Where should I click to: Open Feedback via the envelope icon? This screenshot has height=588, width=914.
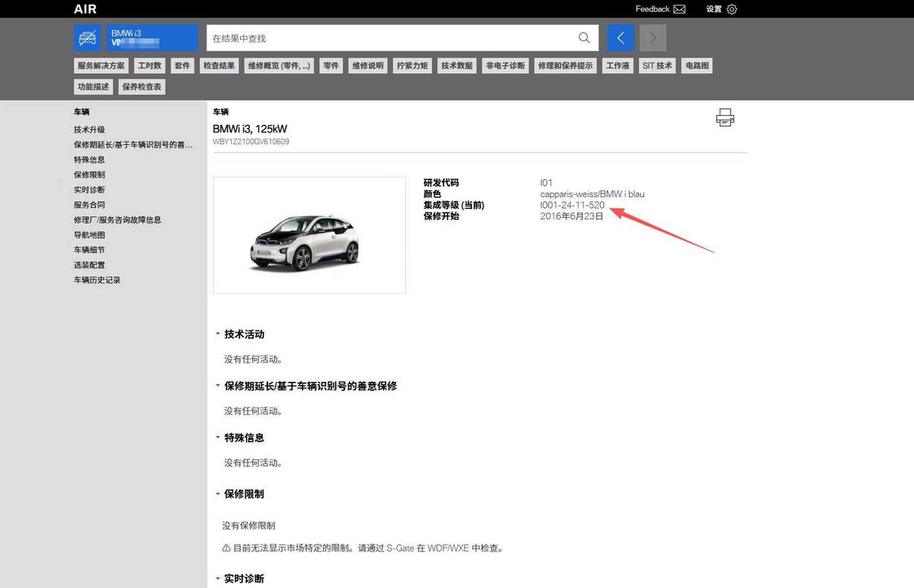(679, 9)
